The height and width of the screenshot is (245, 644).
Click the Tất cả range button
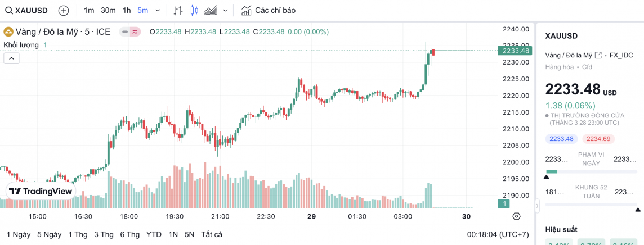click(x=212, y=234)
